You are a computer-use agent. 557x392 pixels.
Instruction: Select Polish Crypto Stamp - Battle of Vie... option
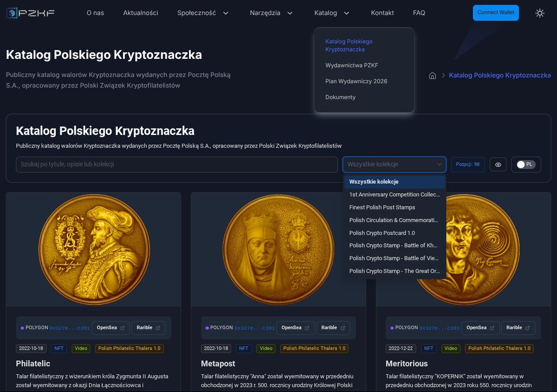pyautogui.click(x=395, y=258)
